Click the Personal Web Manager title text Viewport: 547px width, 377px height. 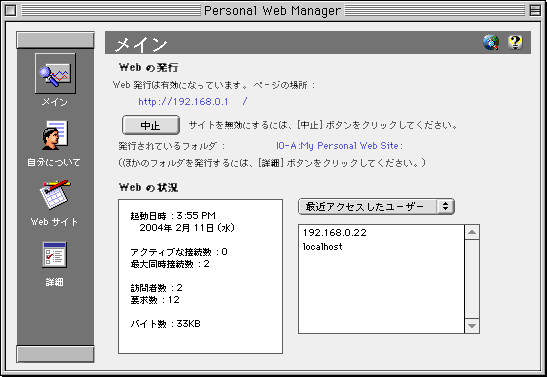272,10
